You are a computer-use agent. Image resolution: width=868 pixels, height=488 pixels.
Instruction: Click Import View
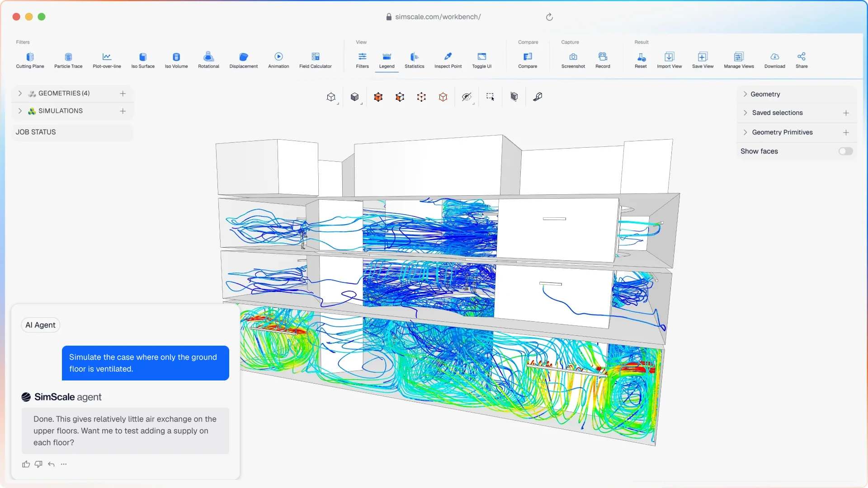(x=669, y=60)
